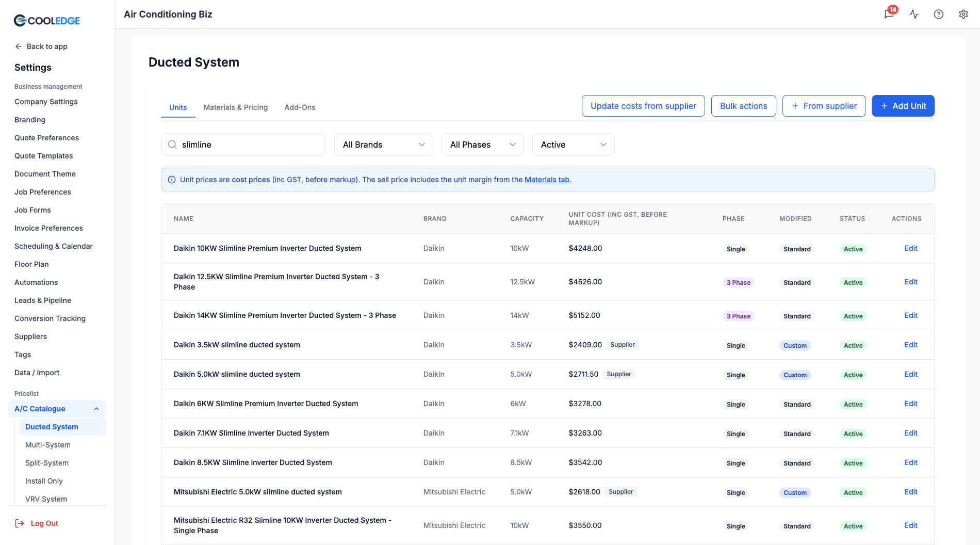Screen dimensions: 980x545
Task: Open the All Phases dropdown
Action: point(483,145)
